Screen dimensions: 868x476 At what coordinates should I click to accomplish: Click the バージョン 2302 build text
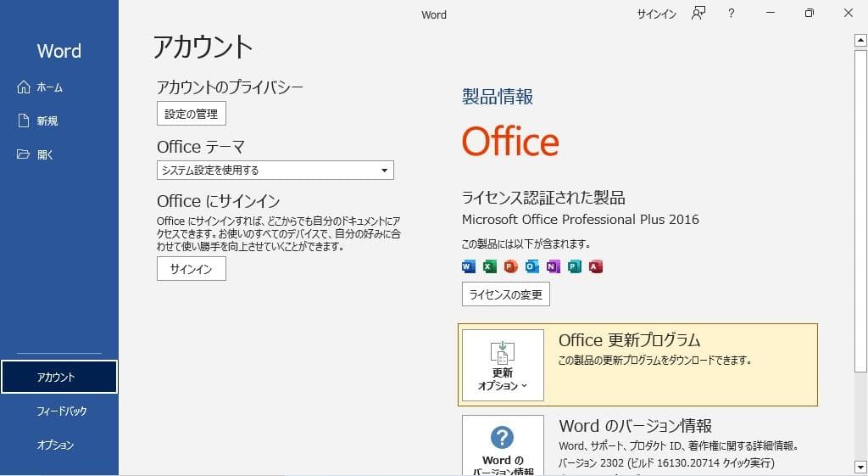(666, 462)
